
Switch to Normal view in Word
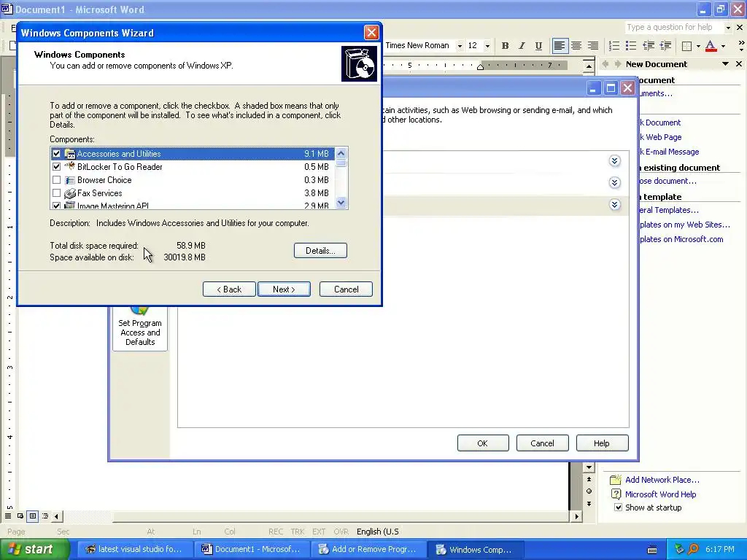point(8,516)
